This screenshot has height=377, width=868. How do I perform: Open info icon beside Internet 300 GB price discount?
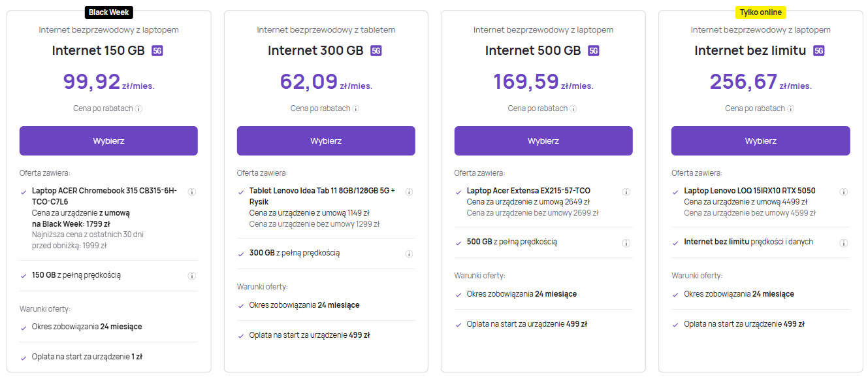click(356, 108)
